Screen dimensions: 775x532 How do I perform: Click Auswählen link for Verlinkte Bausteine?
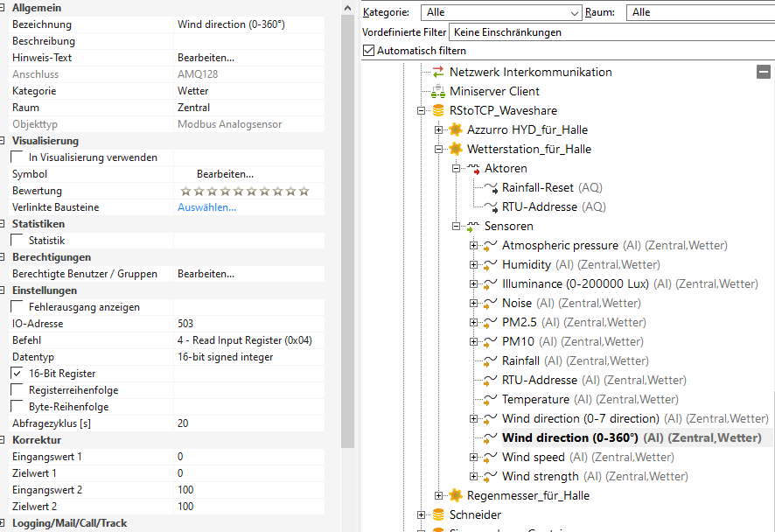(x=206, y=207)
